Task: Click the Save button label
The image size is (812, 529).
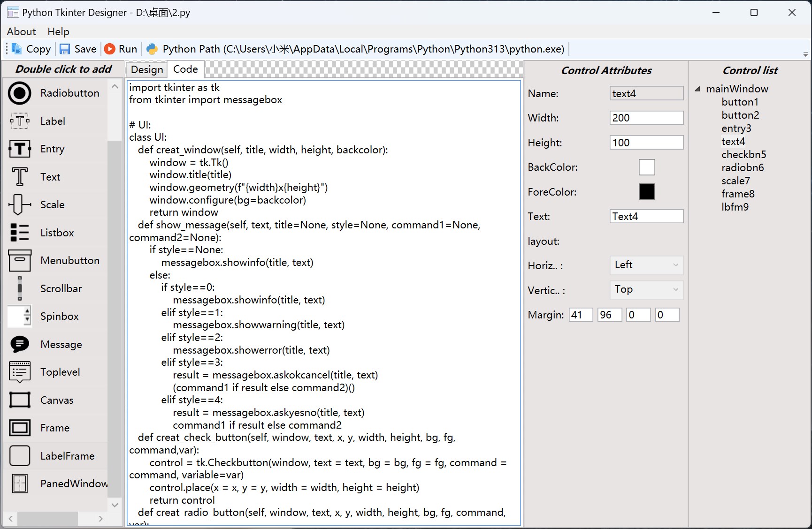Action: 85,49
